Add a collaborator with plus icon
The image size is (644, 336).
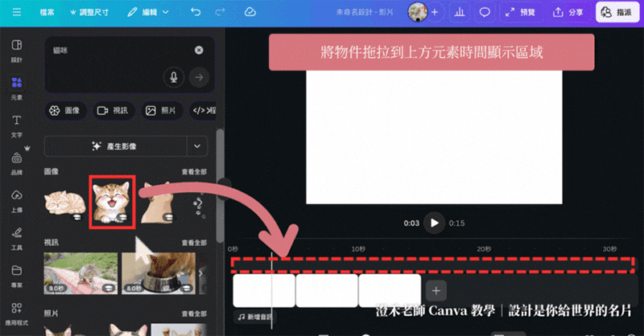pos(435,12)
